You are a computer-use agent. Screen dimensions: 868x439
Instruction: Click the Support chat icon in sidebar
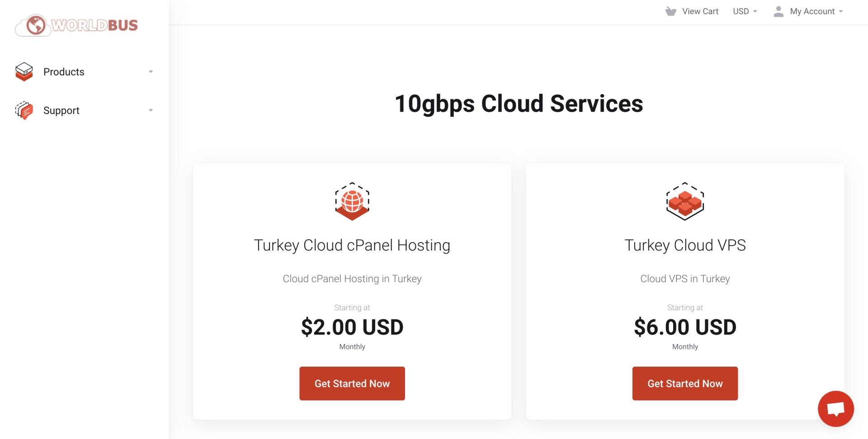24,110
